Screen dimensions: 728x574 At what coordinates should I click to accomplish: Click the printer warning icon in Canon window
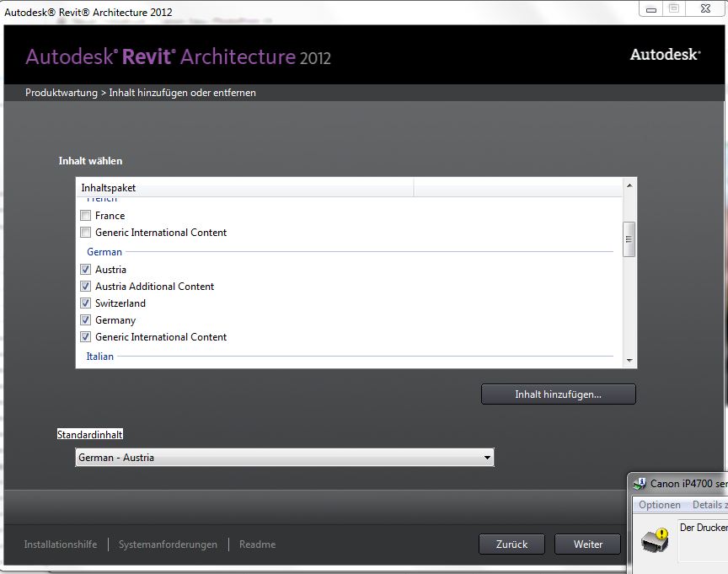click(655, 540)
